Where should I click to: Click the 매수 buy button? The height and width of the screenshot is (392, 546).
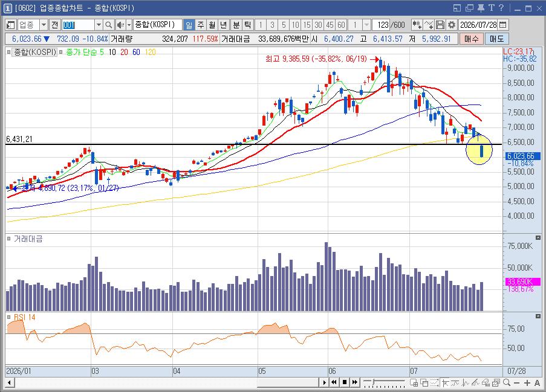click(471, 39)
